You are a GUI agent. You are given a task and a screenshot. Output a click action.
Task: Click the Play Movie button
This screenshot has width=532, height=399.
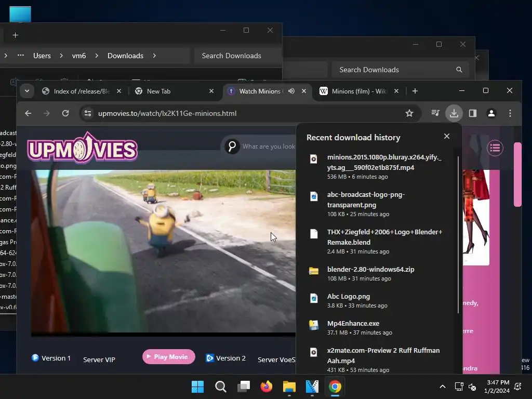point(169,356)
